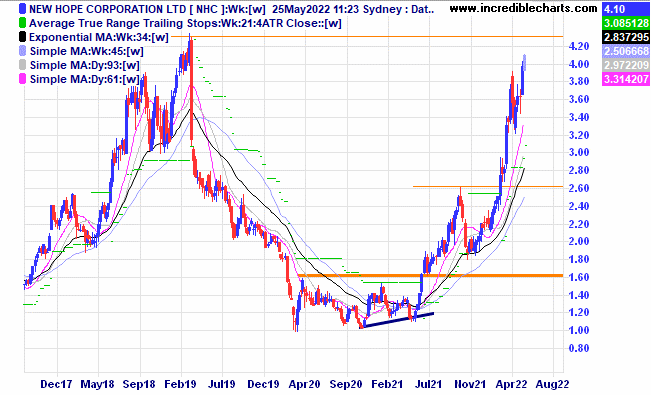Viewport: 651px width, 395px height.
Task: Click the 2.40 price axis label
Action: [x=579, y=206]
